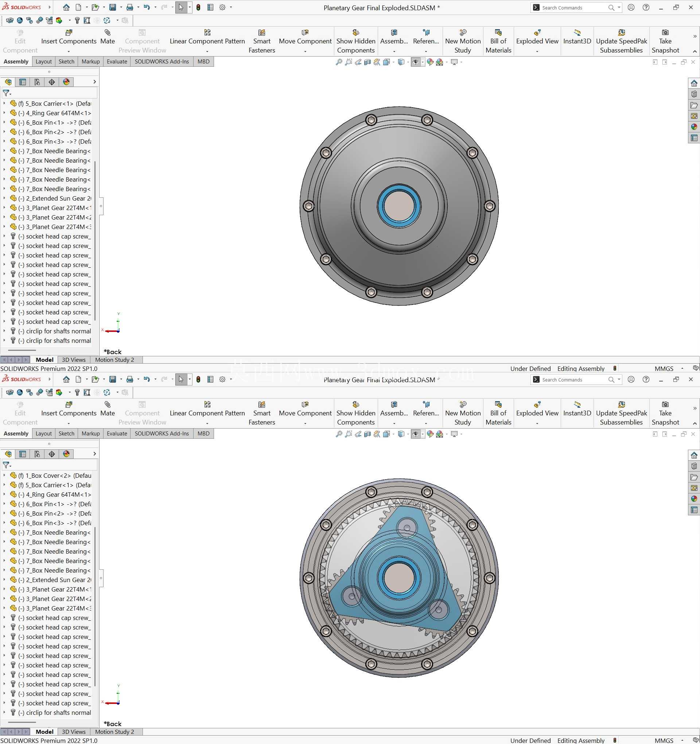Image resolution: width=700 pixels, height=744 pixels.
Task: Open View Palette task pane, top window
Action: [x=694, y=116]
